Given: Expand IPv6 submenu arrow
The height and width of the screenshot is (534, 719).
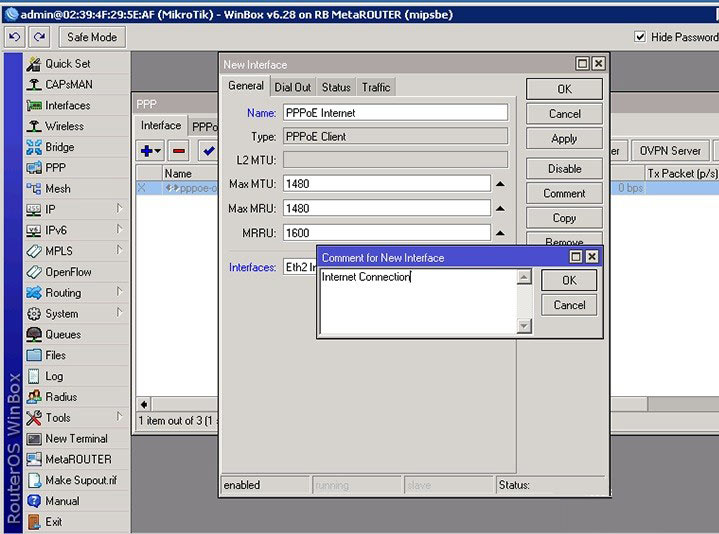Looking at the screenshot, I should click(119, 229).
